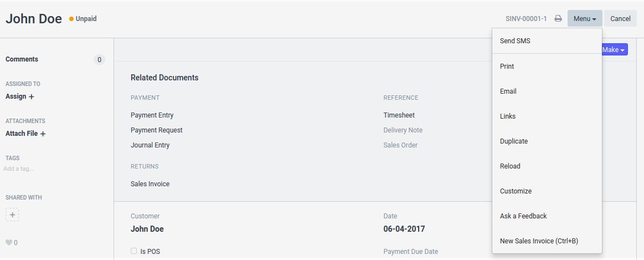The width and height of the screenshot is (644, 260).
Task: Open Journal Entry related document
Action: point(150,145)
